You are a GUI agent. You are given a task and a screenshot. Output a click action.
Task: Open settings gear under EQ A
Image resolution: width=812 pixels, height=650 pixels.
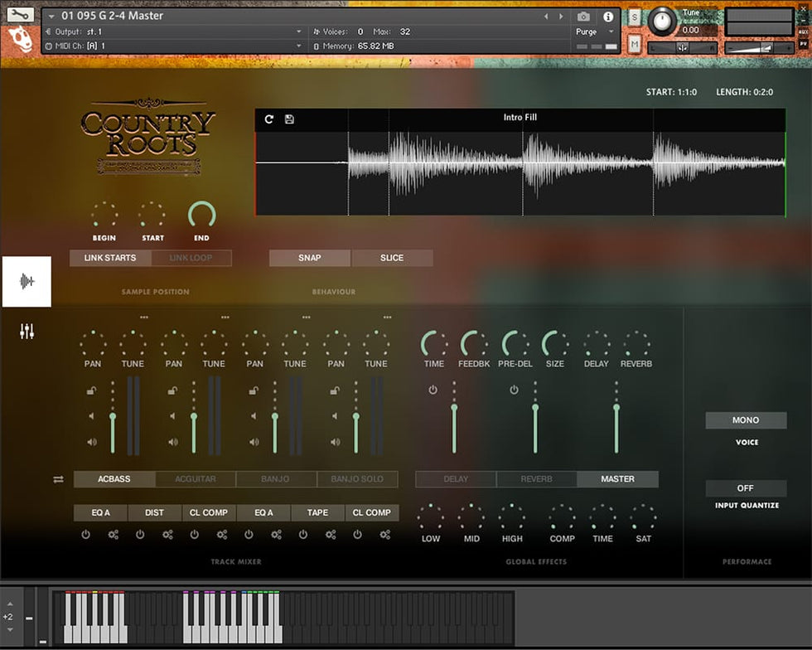pyautogui.click(x=114, y=535)
